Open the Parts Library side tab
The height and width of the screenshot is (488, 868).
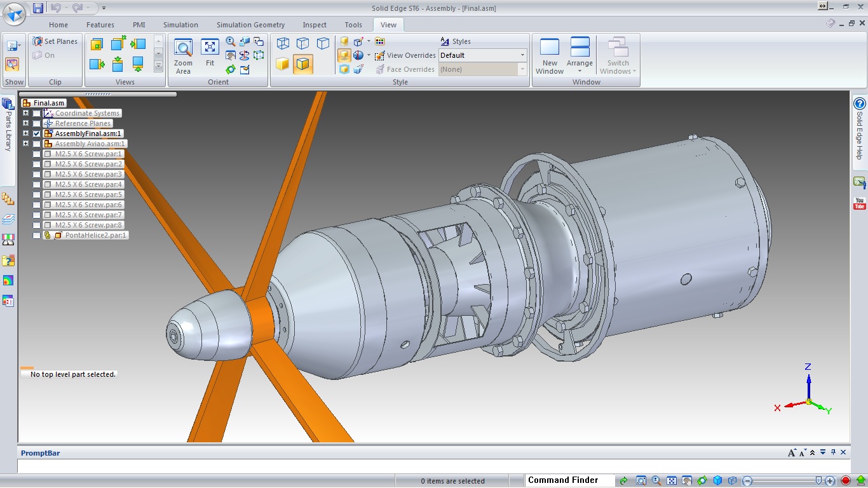click(8, 125)
